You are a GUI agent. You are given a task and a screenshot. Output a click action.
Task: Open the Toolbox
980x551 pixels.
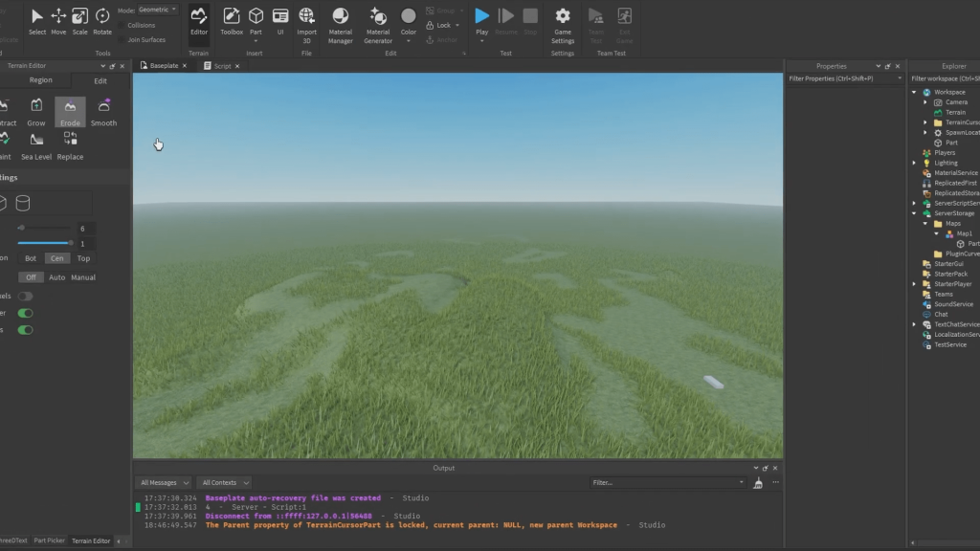tap(232, 21)
